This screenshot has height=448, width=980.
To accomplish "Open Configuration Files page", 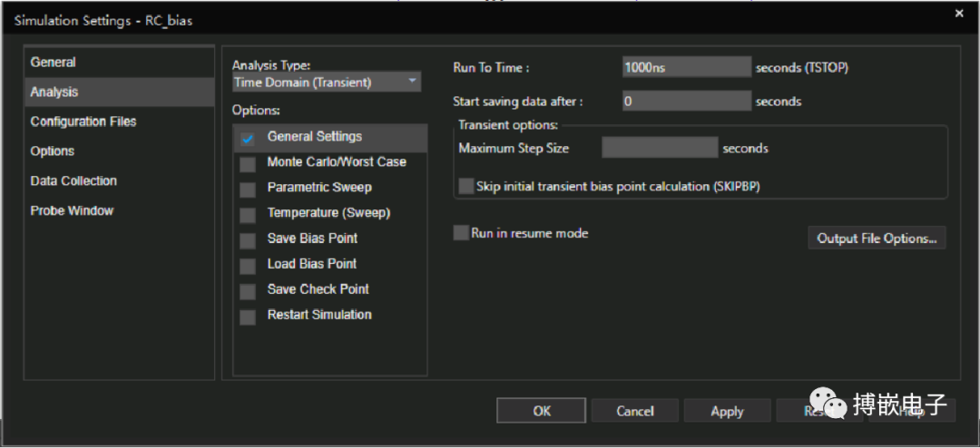I will pos(119,122).
